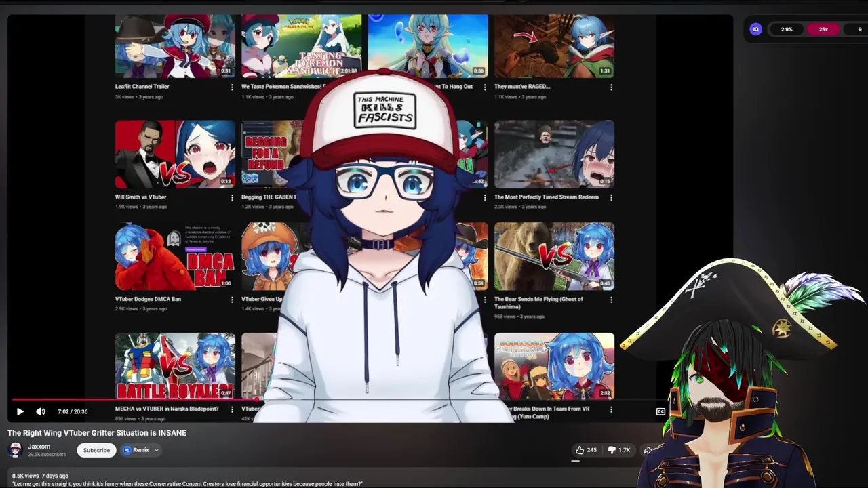Click title They must've RAGED...

point(521,86)
